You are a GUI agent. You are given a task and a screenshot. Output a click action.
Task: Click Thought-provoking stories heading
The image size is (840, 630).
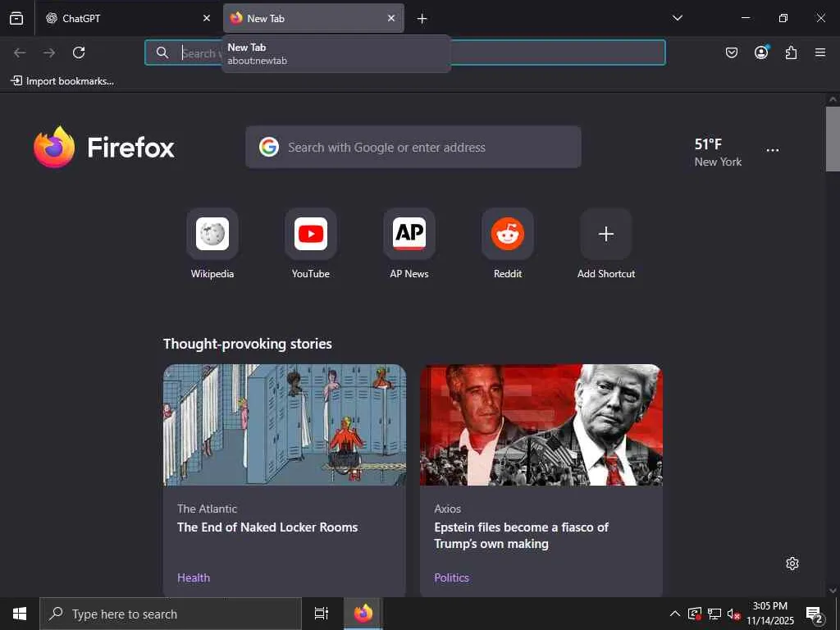(248, 344)
